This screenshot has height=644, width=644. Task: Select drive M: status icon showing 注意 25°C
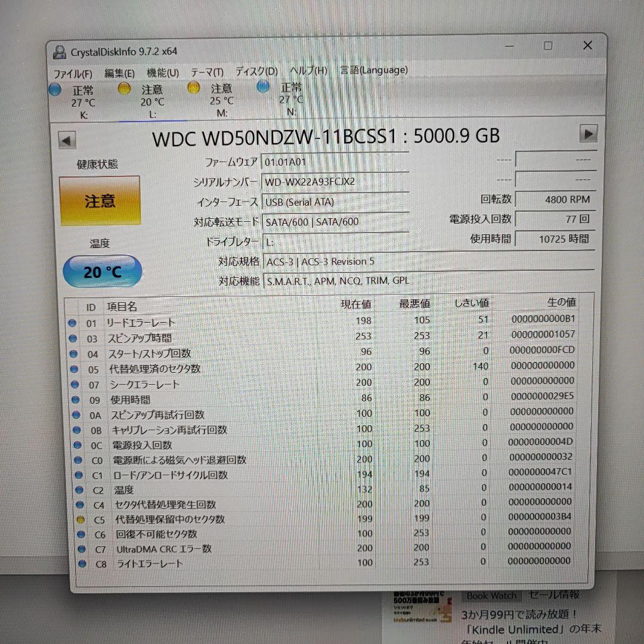pos(193,90)
